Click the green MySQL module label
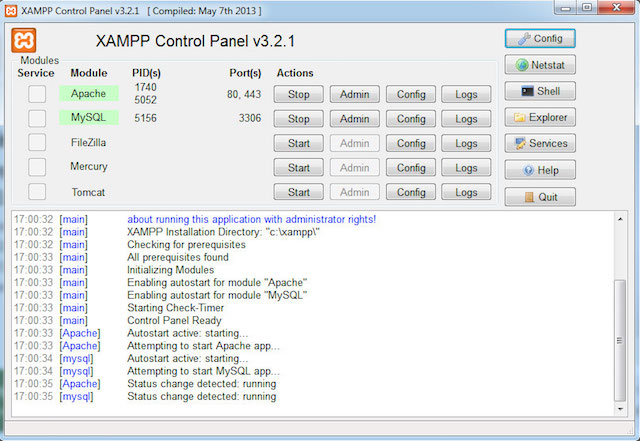The image size is (640, 441). coord(89,118)
